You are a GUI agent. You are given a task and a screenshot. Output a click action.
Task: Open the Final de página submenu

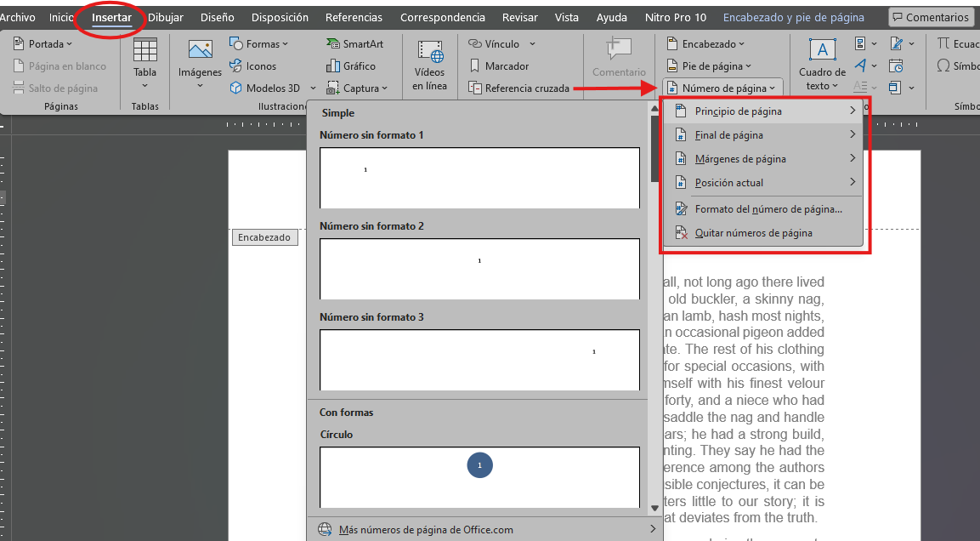tap(763, 135)
